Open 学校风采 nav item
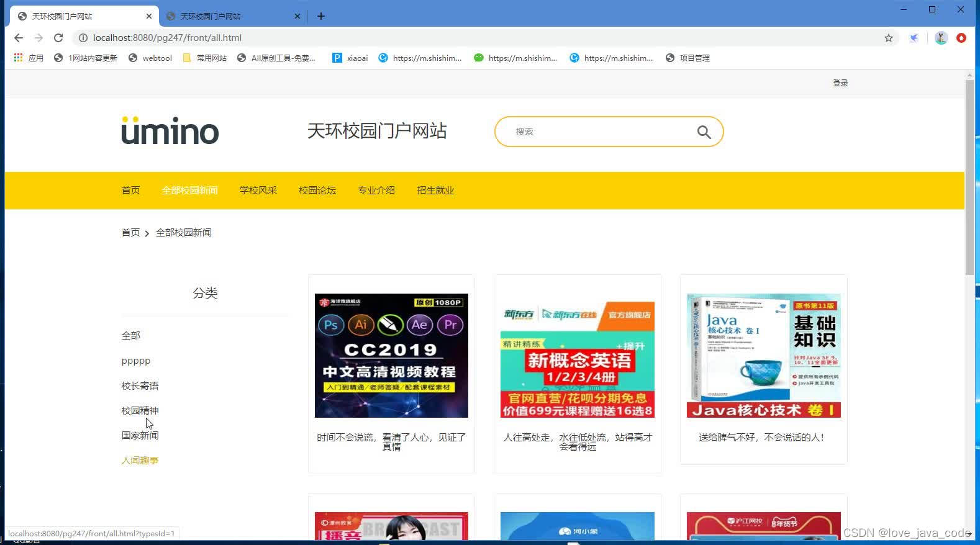The height and width of the screenshot is (545, 980). tap(258, 190)
